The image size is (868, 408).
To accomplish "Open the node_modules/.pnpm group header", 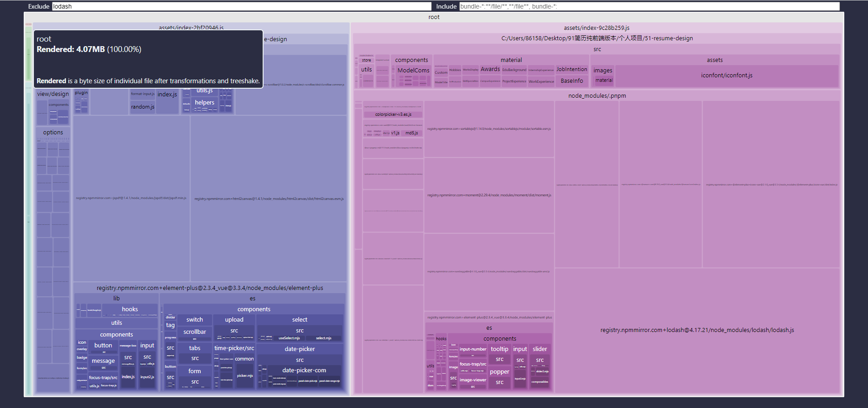I will (597, 96).
